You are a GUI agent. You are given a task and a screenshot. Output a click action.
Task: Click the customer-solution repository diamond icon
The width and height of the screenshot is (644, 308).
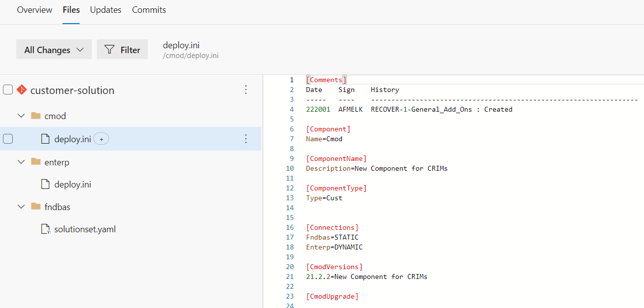[22, 90]
